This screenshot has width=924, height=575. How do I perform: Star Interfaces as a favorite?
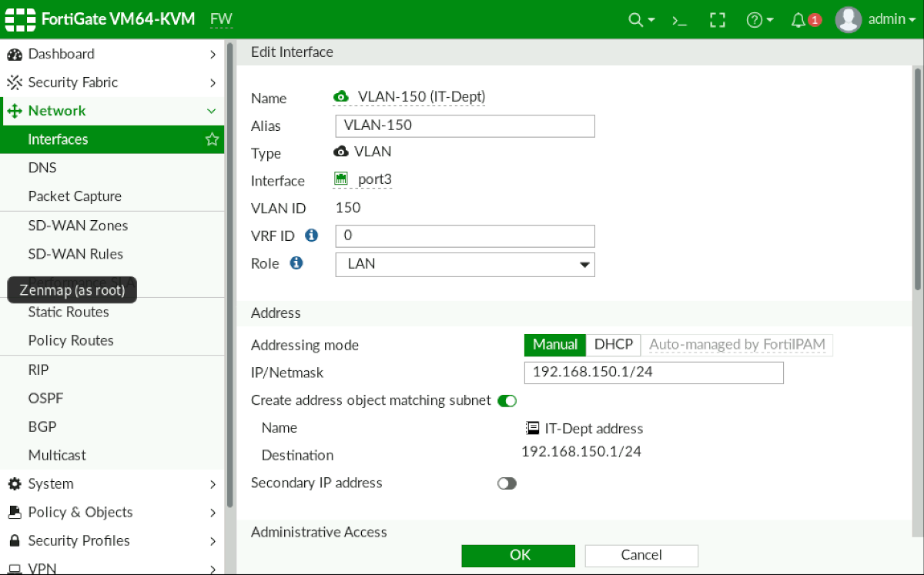(212, 139)
